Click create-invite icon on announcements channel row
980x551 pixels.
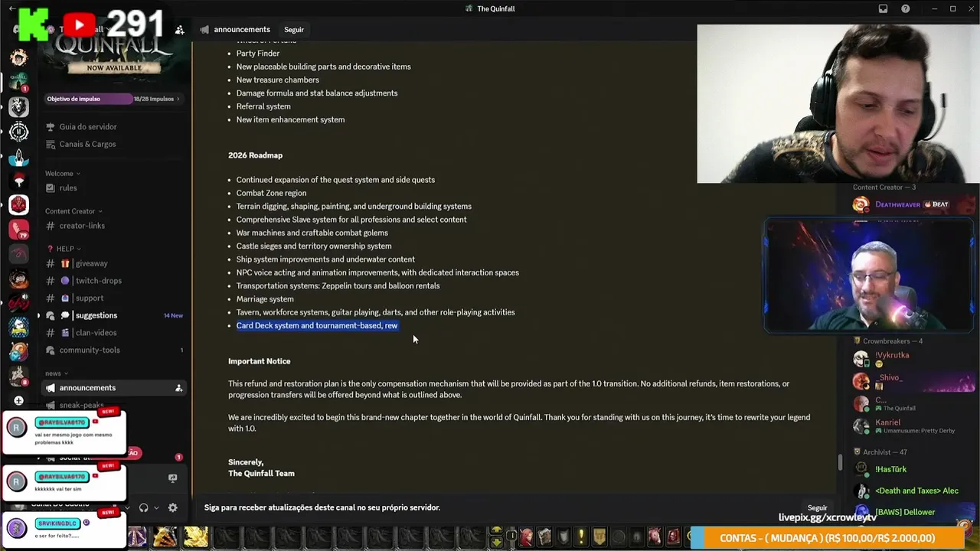(178, 388)
